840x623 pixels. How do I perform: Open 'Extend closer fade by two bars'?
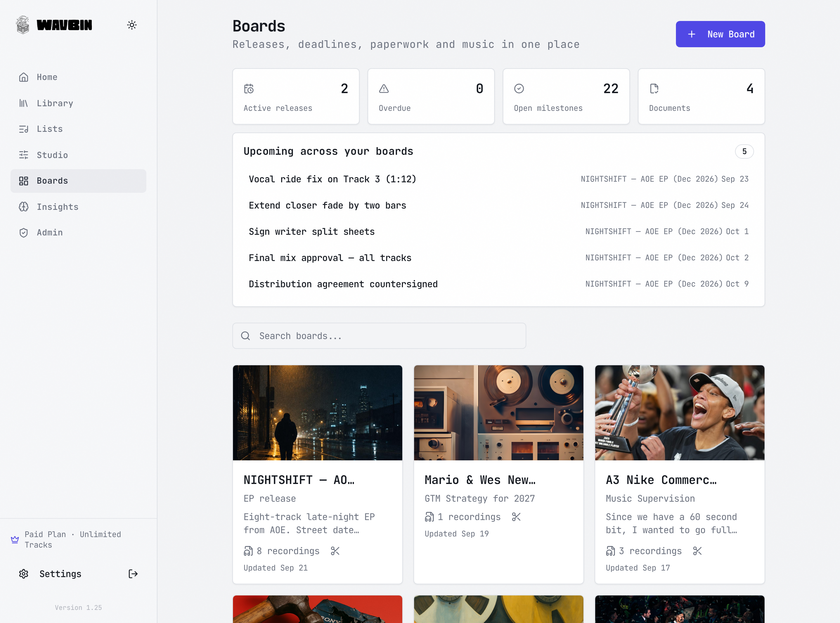(498, 206)
